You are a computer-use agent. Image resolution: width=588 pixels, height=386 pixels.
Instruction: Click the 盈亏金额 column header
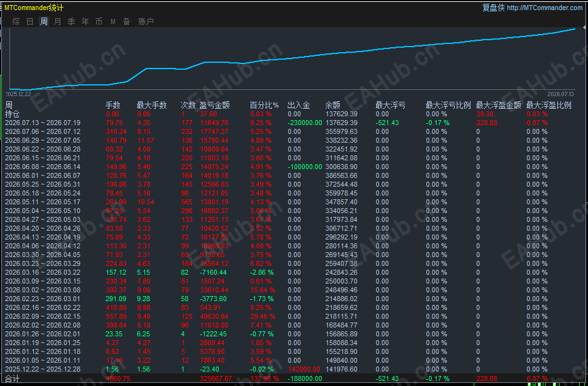coord(214,106)
